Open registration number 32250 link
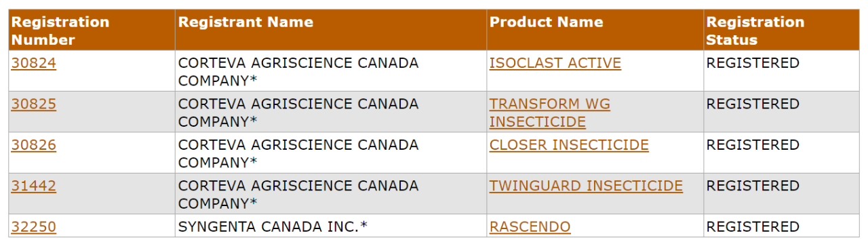868x244 pixels. (33, 226)
